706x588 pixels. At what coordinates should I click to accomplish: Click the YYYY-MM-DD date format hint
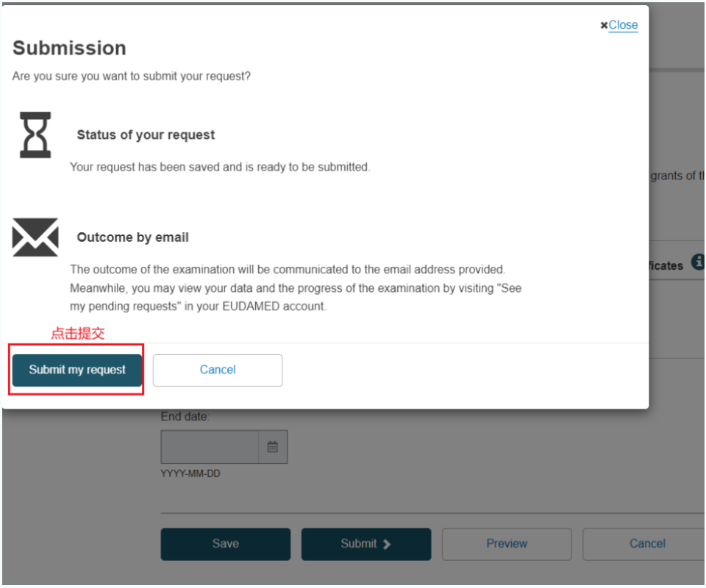[190, 474]
